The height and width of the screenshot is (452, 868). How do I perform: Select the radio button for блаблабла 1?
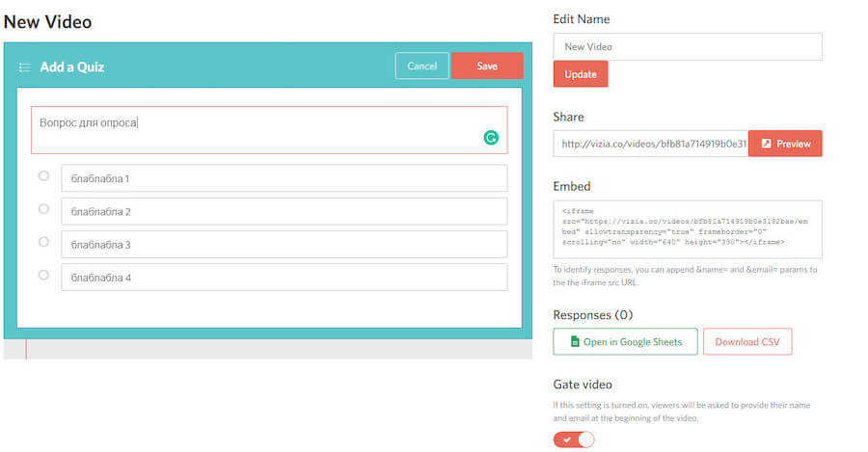(x=43, y=175)
